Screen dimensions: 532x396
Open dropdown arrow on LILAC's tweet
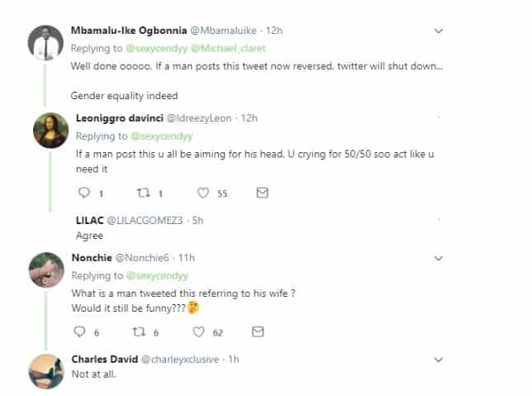pos(439,220)
